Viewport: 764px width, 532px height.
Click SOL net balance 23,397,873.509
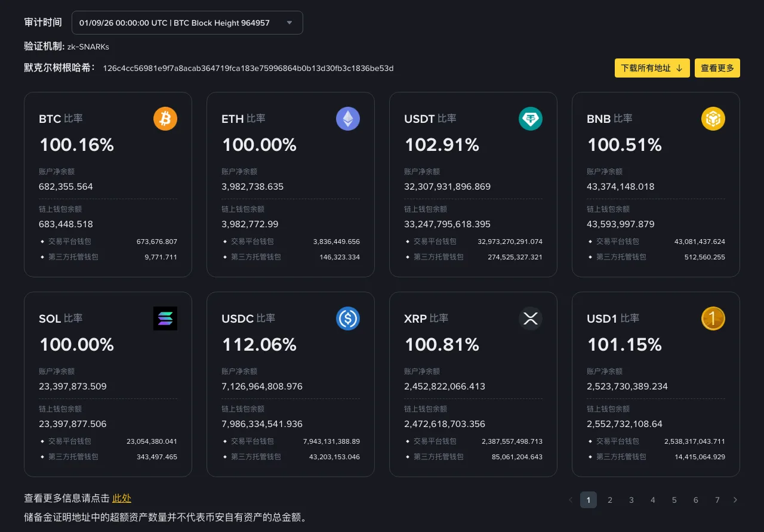pyautogui.click(x=73, y=386)
